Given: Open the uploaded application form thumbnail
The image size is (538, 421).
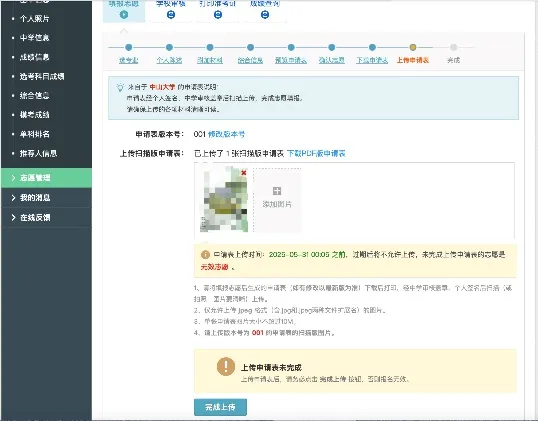Looking at the screenshot, I should (x=224, y=199).
